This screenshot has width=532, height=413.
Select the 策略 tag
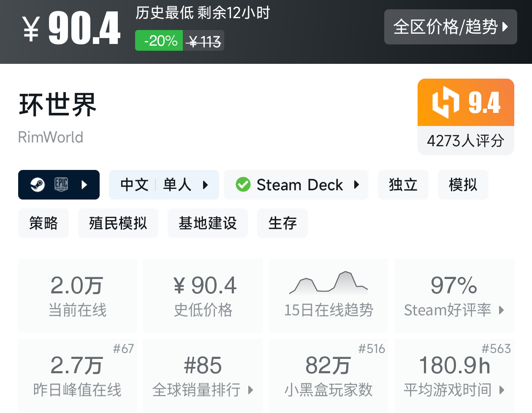click(x=43, y=223)
